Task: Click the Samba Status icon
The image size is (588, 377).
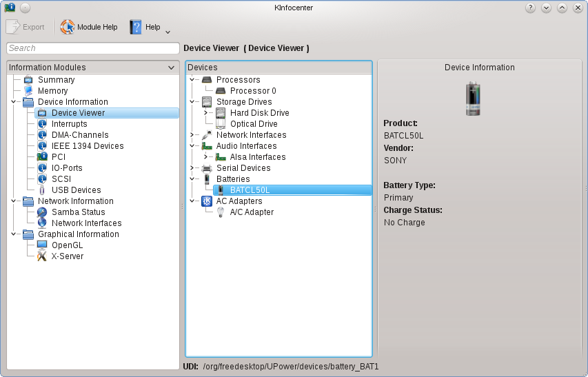Action: click(x=42, y=212)
